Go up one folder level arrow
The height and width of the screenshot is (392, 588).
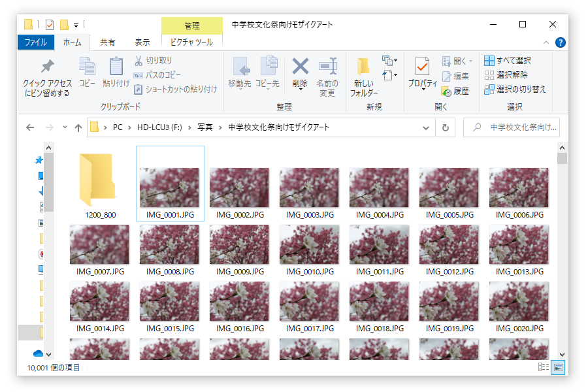[78, 128]
